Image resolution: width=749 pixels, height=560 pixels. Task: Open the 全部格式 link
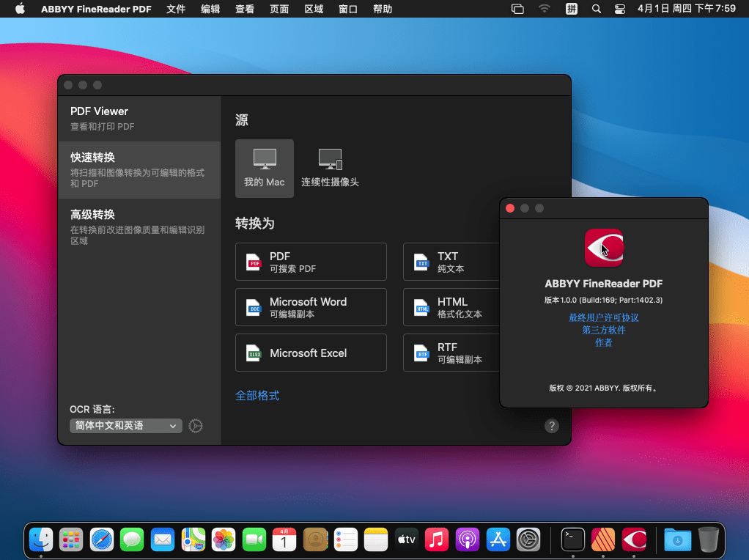tap(257, 396)
